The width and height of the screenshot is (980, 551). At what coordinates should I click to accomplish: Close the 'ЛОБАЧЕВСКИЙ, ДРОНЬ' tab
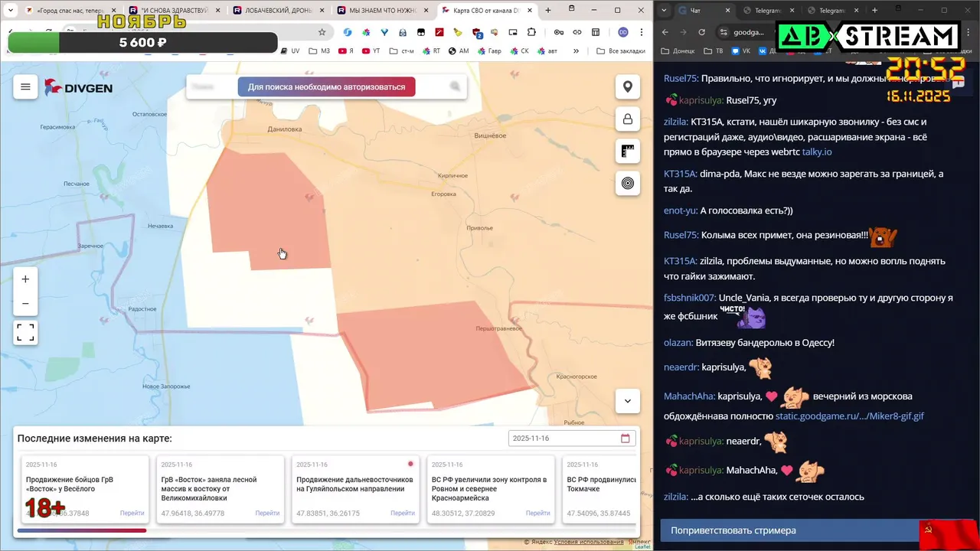(x=322, y=11)
